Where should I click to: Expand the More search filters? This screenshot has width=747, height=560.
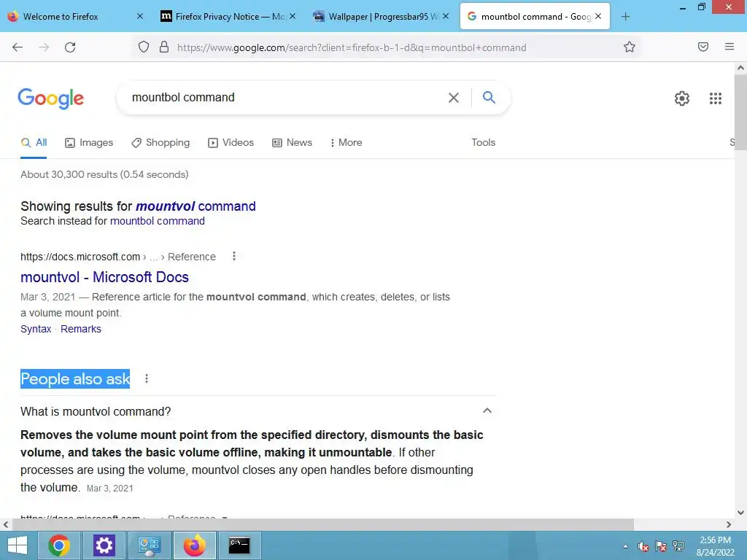347,142
